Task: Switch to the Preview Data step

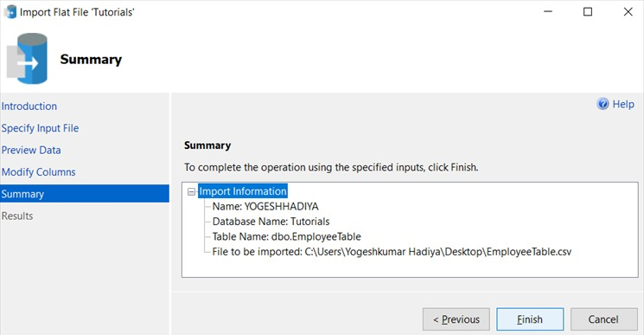Action: [31, 150]
